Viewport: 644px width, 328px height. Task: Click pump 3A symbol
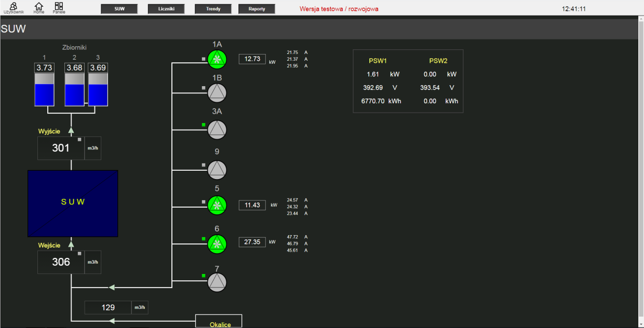pyautogui.click(x=217, y=130)
